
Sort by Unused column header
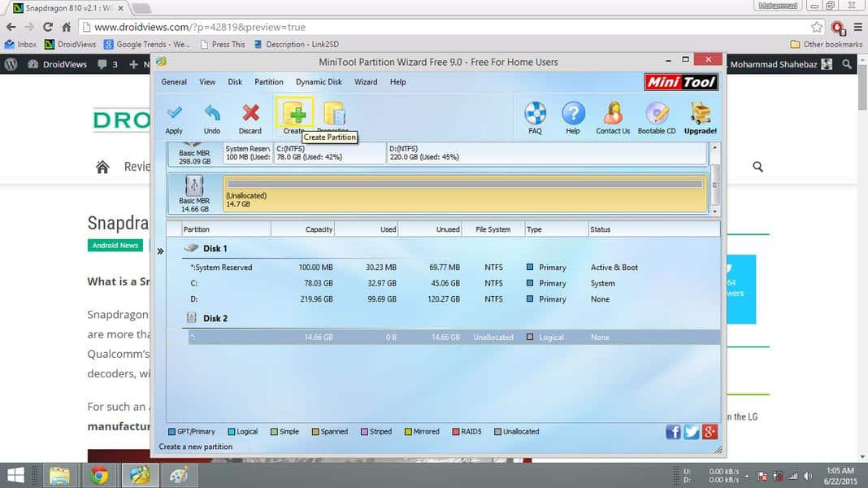[430, 229]
